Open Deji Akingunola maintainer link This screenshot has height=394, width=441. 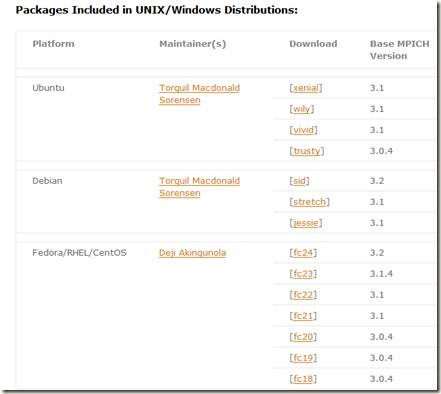(192, 253)
